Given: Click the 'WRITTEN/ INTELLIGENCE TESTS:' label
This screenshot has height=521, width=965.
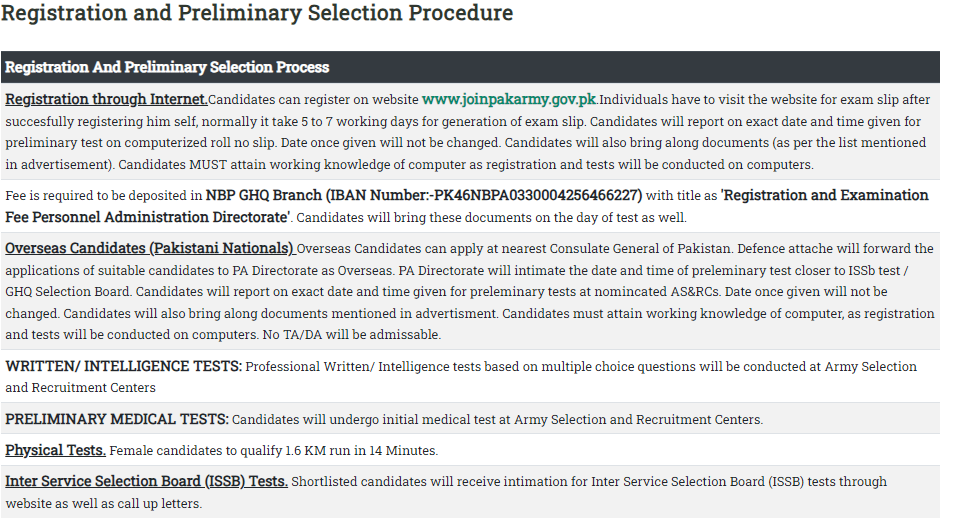Looking at the screenshot, I should point(123,367).
